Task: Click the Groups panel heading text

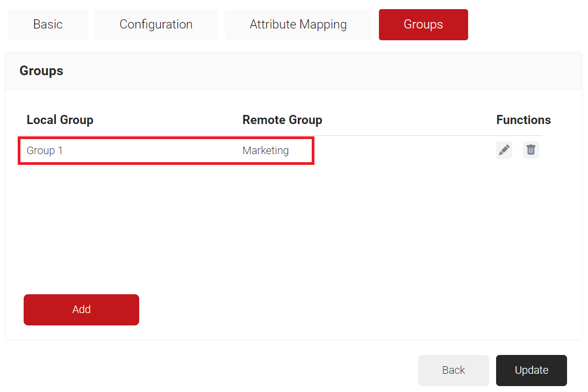Action: 41,71
